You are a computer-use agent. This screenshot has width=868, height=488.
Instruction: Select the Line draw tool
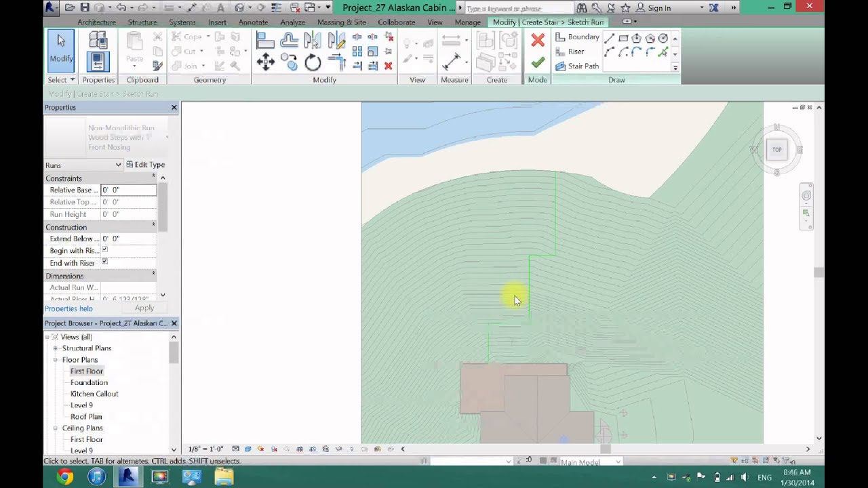click(610, 38)
